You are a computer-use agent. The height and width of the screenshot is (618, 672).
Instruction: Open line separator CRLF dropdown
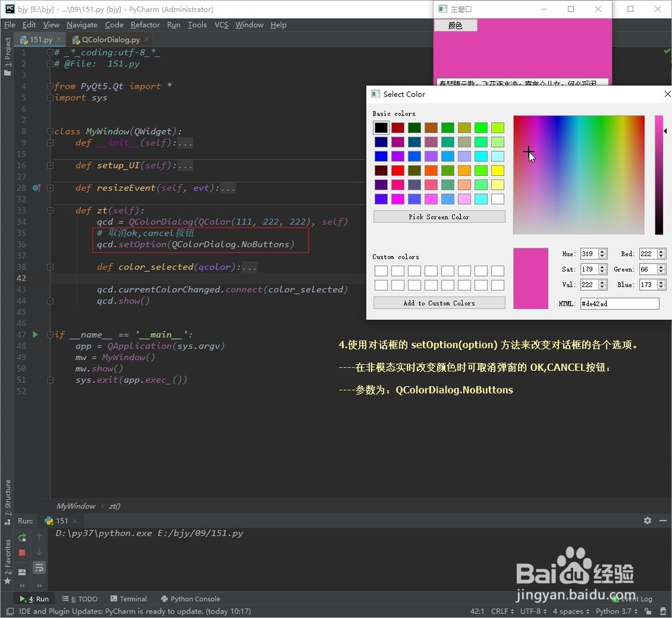pos(502,611)
